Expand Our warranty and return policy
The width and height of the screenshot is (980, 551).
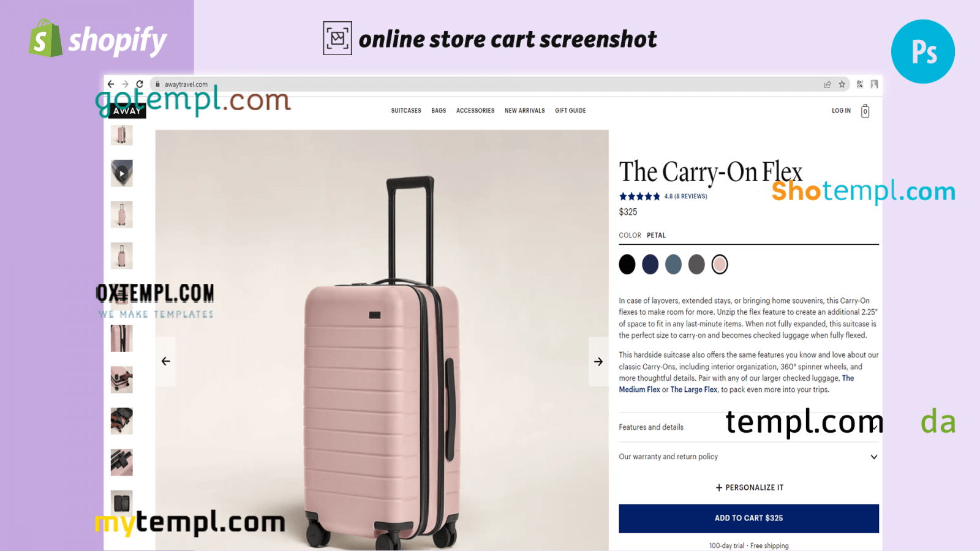click(748, 457)
